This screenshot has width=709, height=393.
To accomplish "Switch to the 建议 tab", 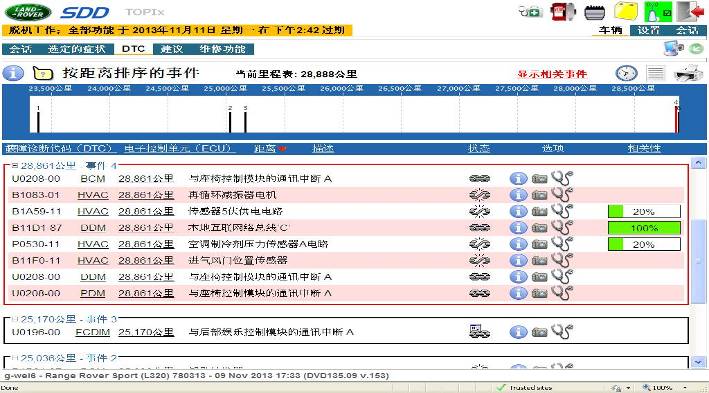I will click(172, 49).
